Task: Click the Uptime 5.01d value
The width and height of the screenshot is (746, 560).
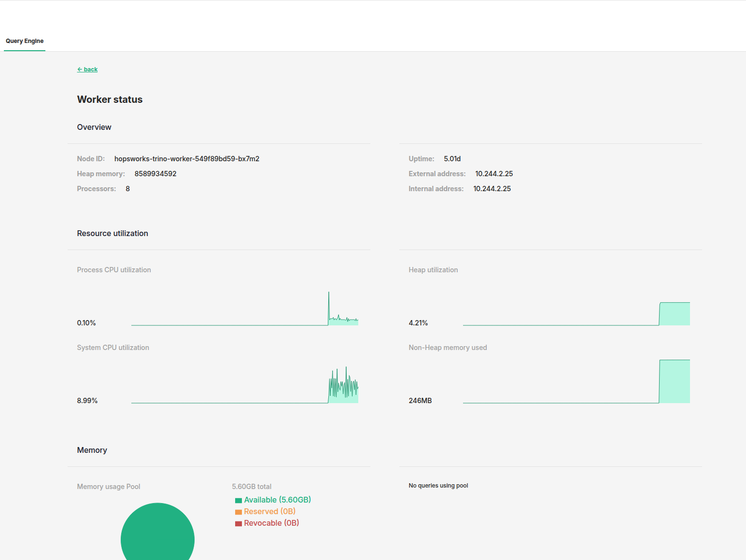Action: coord(452,159)
